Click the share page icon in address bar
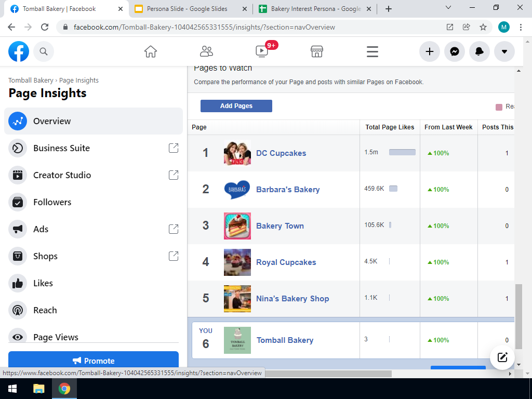Viewport: 532px width, 399px height. point(467,27)
